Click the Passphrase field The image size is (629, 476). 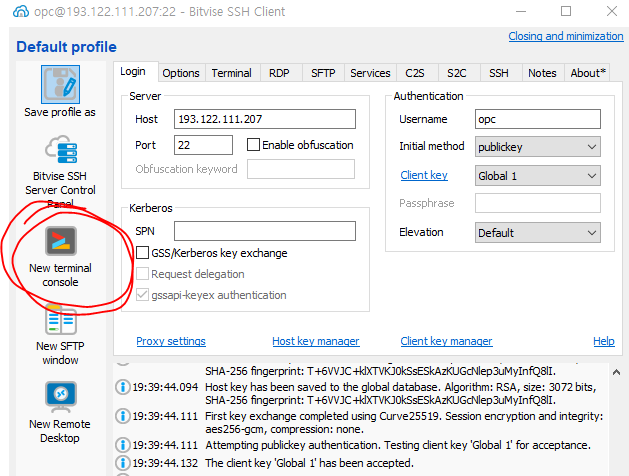[538, 203]
